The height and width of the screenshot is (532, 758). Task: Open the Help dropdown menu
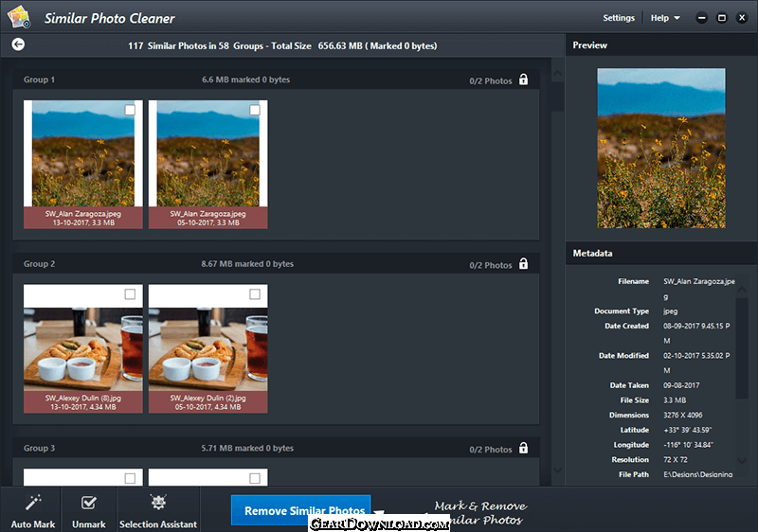(x=665, y=18)
